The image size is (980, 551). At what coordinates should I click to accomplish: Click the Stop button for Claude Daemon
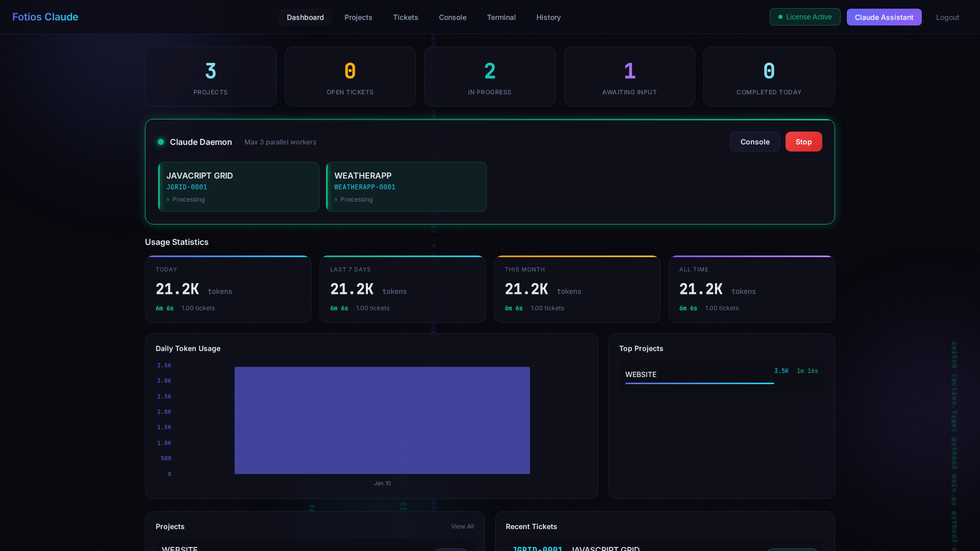pyautogui.click(x=803, y=141)
